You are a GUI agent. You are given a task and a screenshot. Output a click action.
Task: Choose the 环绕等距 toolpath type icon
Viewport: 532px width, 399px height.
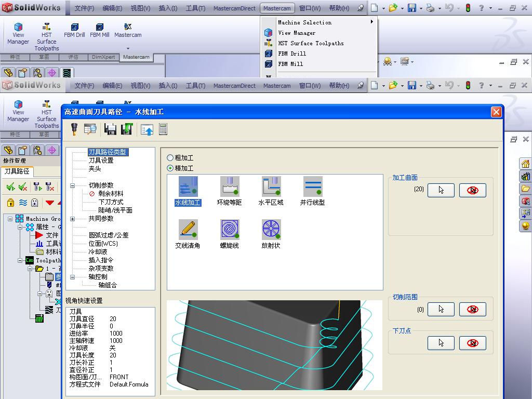click(x=229, y=191)
